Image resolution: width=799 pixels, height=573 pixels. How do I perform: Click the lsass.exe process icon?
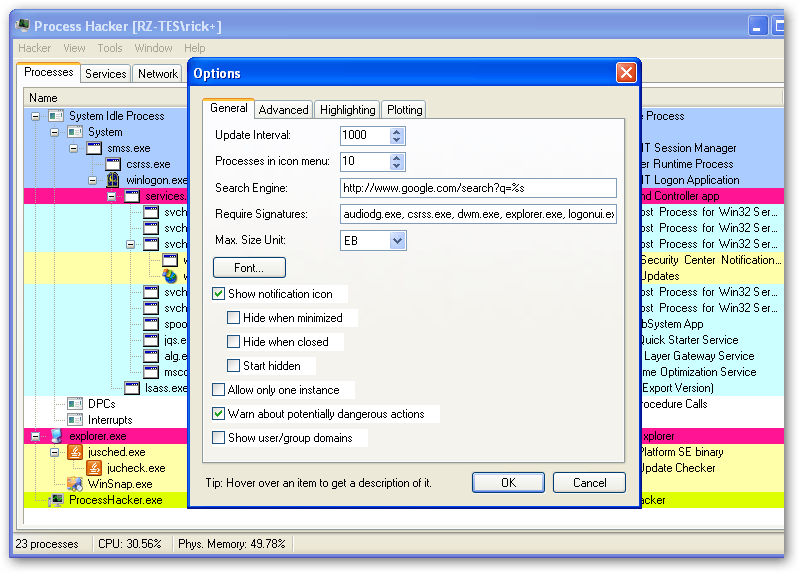point(132,388)
